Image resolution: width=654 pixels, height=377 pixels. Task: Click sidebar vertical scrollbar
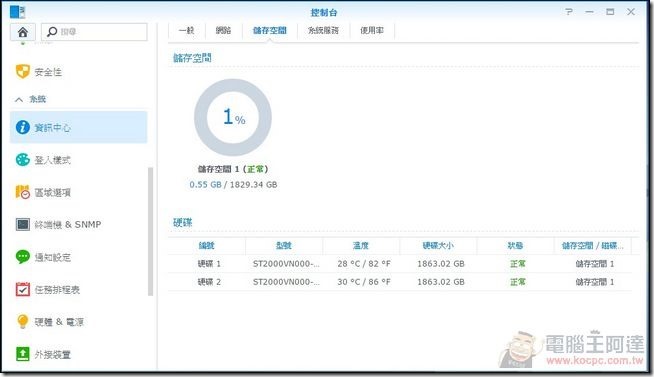[x=150, y=231]
